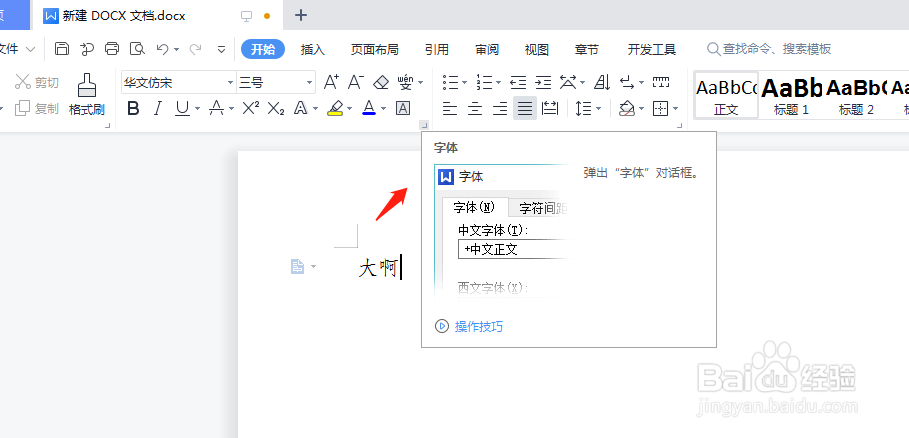Clear formatting with the eraser icon
The image size is (909, 438).
[381, 82]
